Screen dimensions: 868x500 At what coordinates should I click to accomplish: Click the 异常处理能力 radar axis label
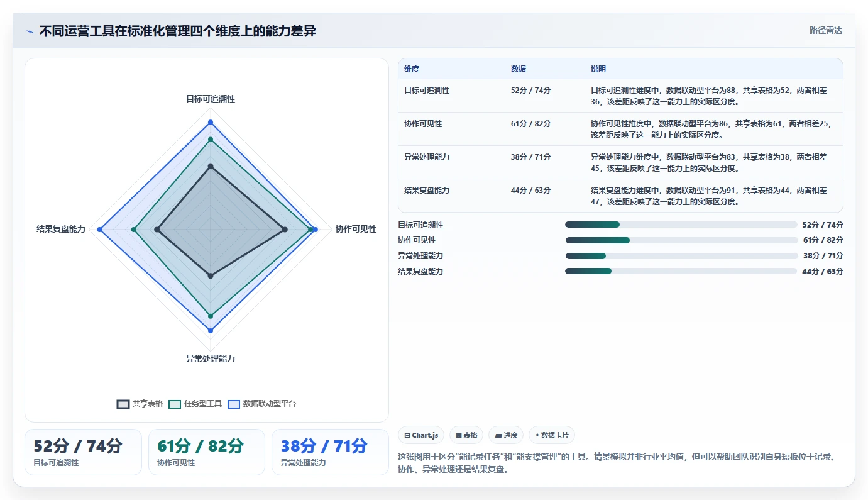[x=211, y=358]
